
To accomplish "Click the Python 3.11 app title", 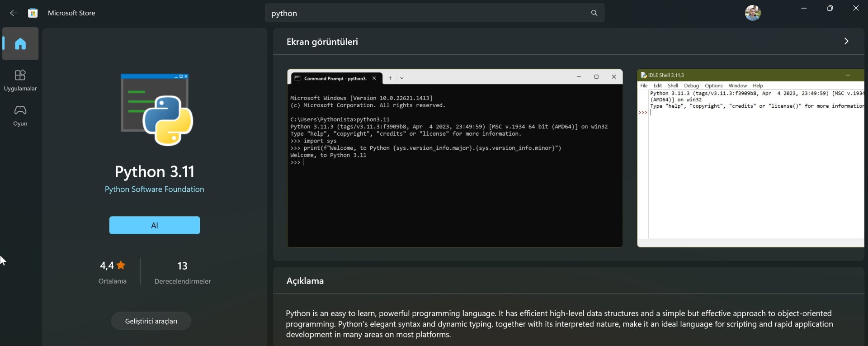I will (x=155, y=171).
